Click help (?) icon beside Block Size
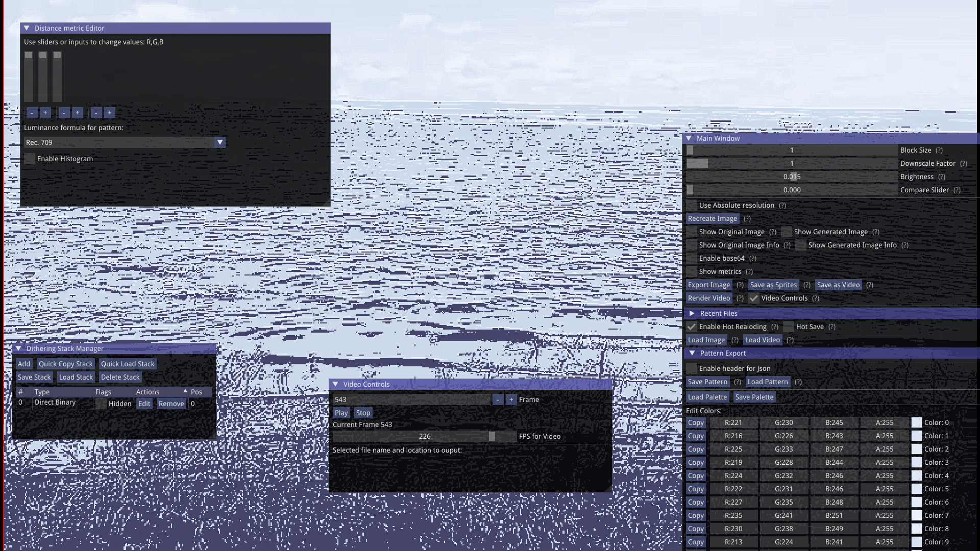 pos(939,151)
